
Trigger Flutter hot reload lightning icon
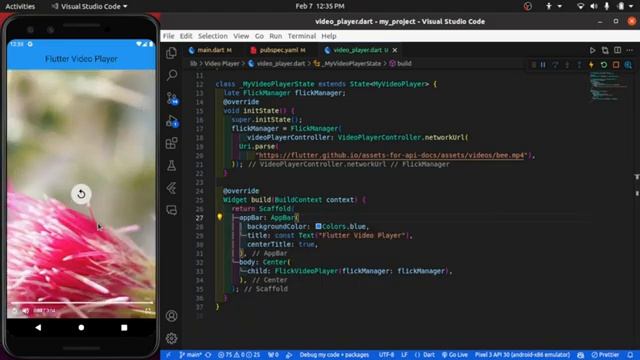pyautogui.click(x=591, y=64)
